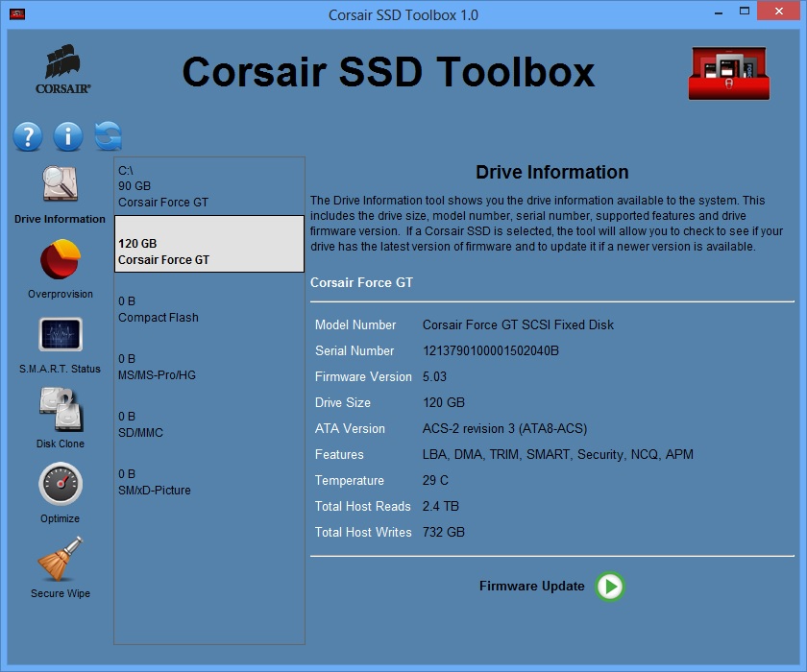Click the Optimize sidebar label
807x672 pixels.
pos(60,518)
